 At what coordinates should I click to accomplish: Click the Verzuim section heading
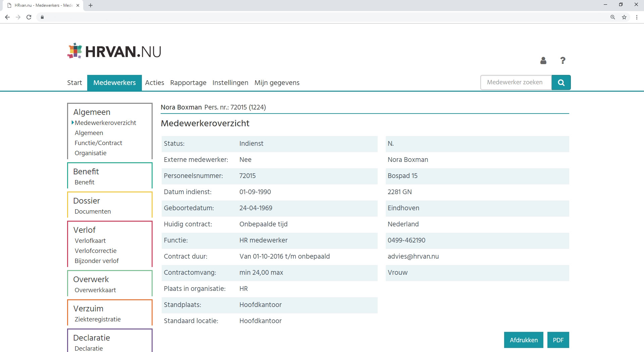pyautogui.click(x=88, y=309)
